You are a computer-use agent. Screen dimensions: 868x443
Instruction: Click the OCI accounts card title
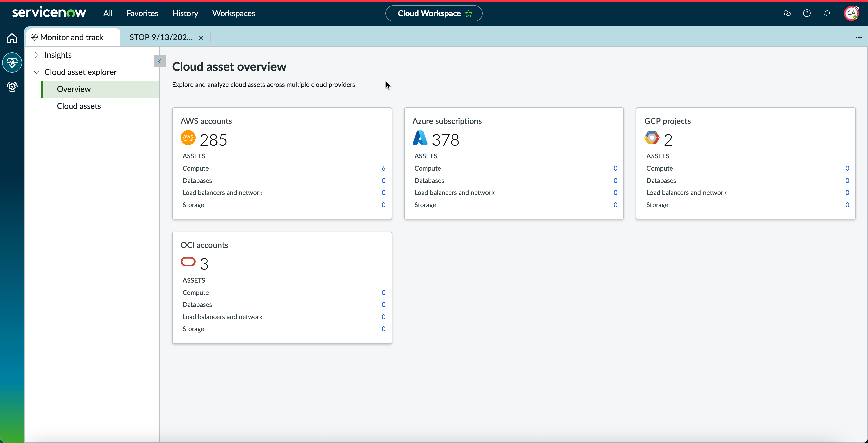pyautogui.click(x=204, y=245)
